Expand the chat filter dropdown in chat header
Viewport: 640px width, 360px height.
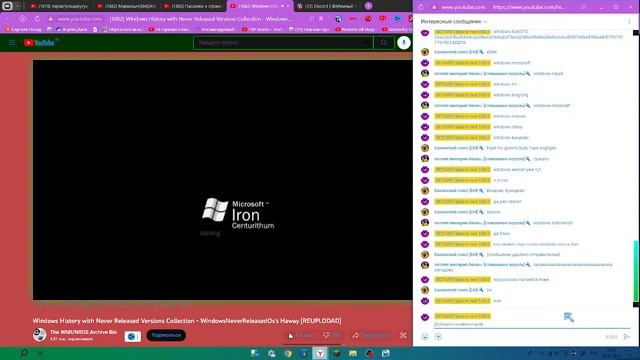tap(453, 21)
